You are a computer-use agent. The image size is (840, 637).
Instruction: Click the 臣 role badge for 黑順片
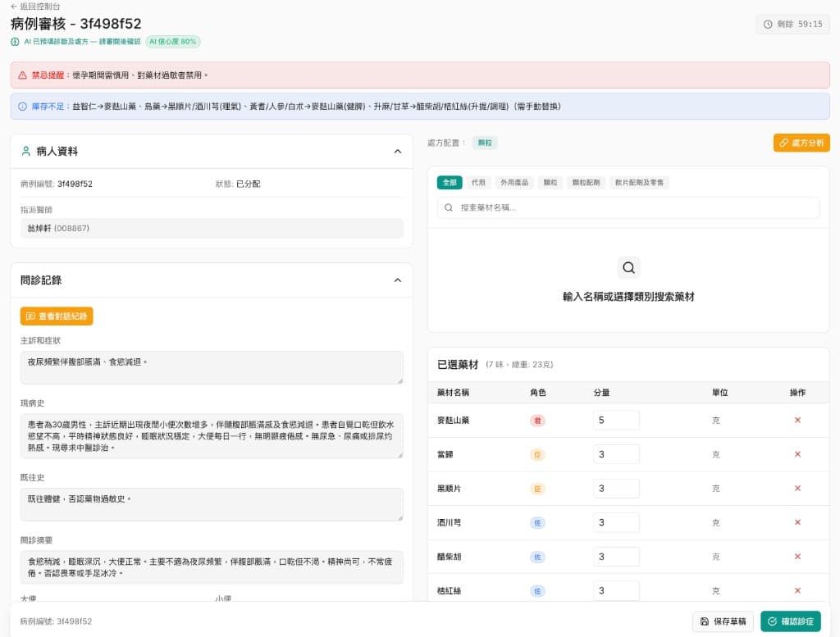(x=537, y=489)
